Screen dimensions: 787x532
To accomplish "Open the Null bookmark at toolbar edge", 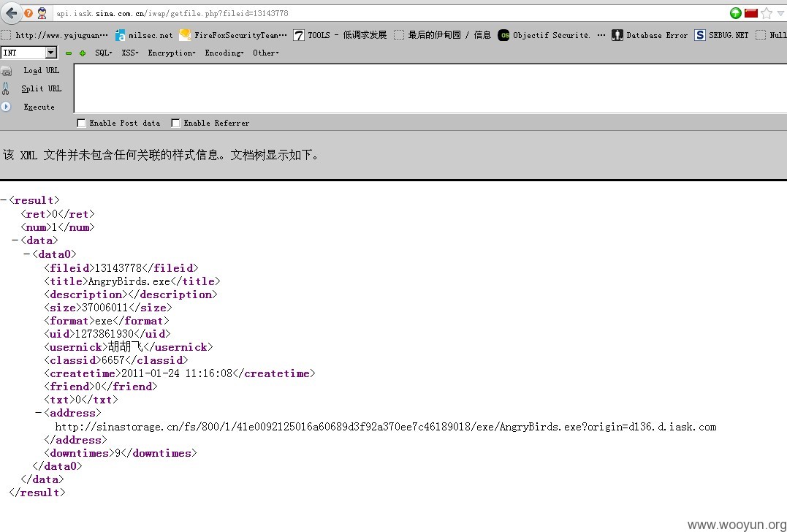I will [772, 35].
